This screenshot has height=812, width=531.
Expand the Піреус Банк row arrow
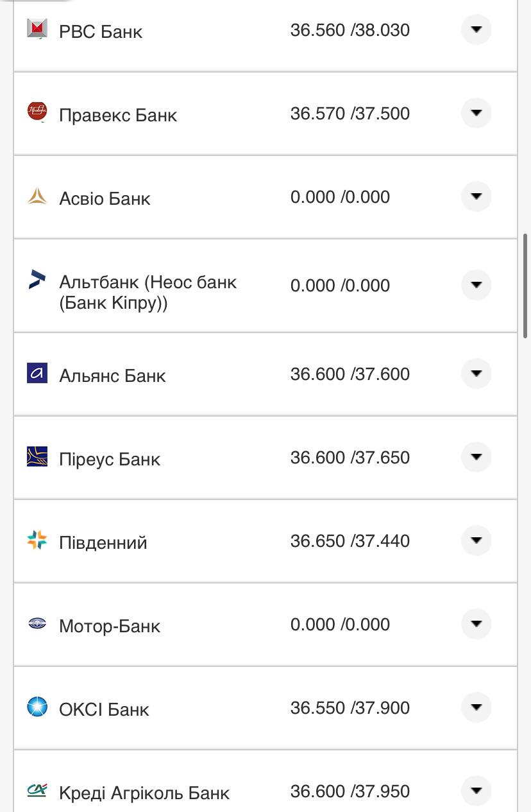(476, 457)
